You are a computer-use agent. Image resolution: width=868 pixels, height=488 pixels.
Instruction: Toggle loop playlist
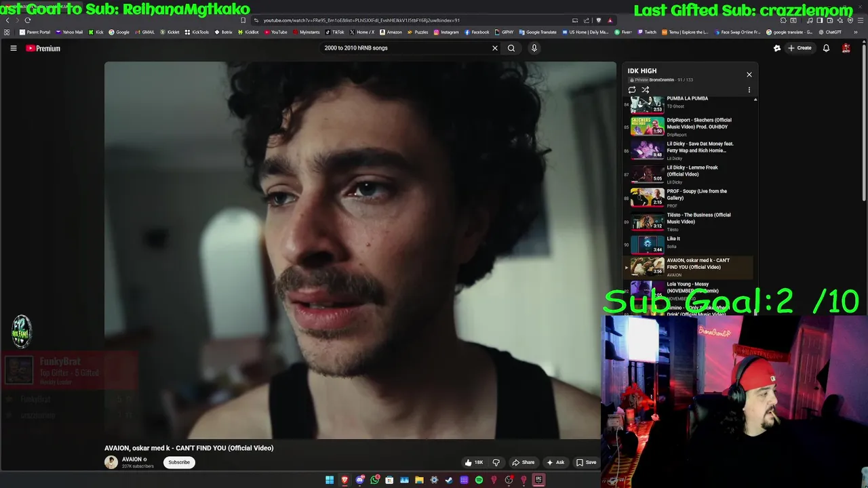[x=632, y=89]
